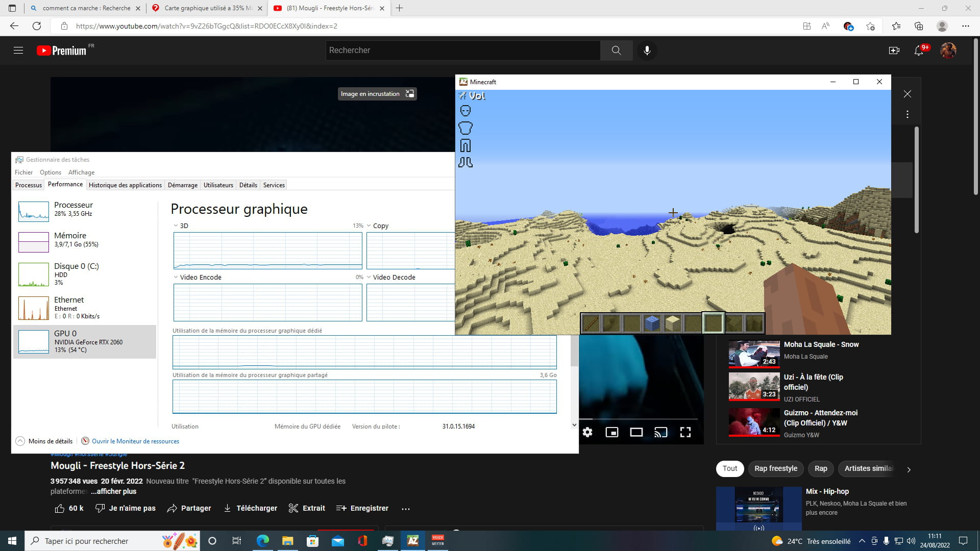Viewport: 980px width, 551px height.
Task: Select the Rap filter chip
Action: pyautogui.click(x=821, y=468)
